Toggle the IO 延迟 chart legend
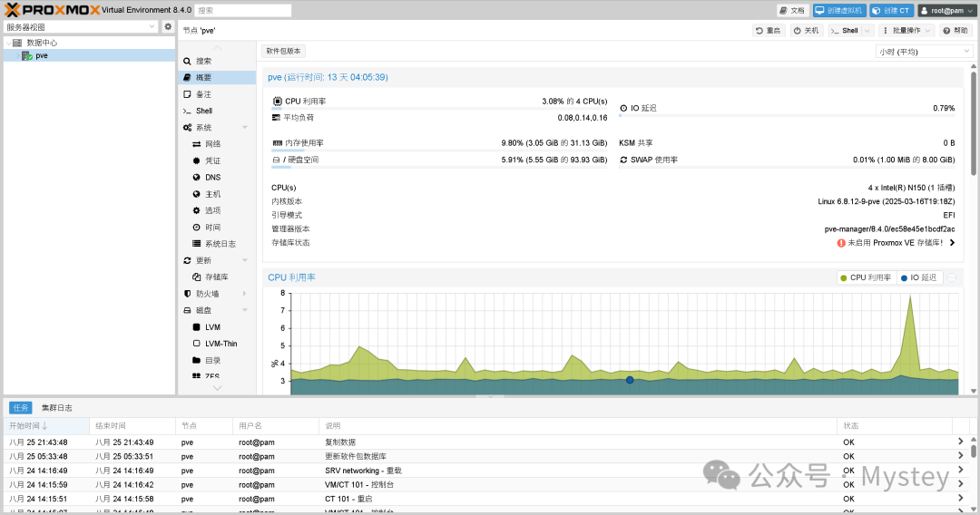The image size is (980, 515). 918,277
